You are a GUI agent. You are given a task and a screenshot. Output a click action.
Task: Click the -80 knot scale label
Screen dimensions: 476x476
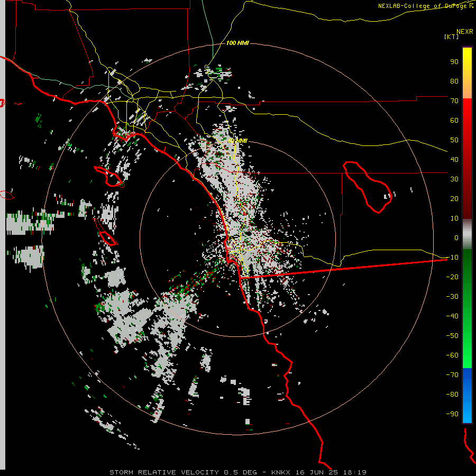pos(452,395)
